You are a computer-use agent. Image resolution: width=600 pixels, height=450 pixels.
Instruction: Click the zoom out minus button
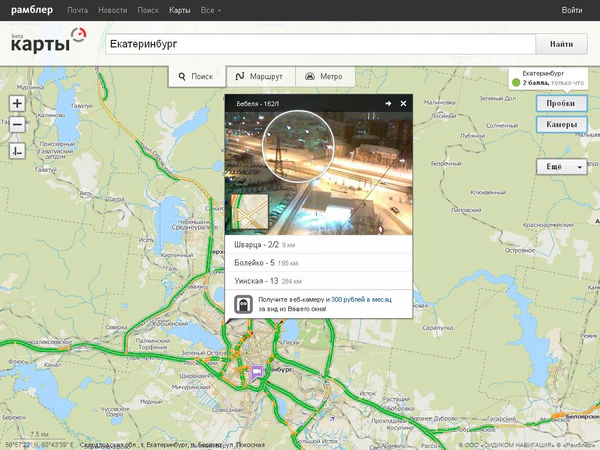17,125
